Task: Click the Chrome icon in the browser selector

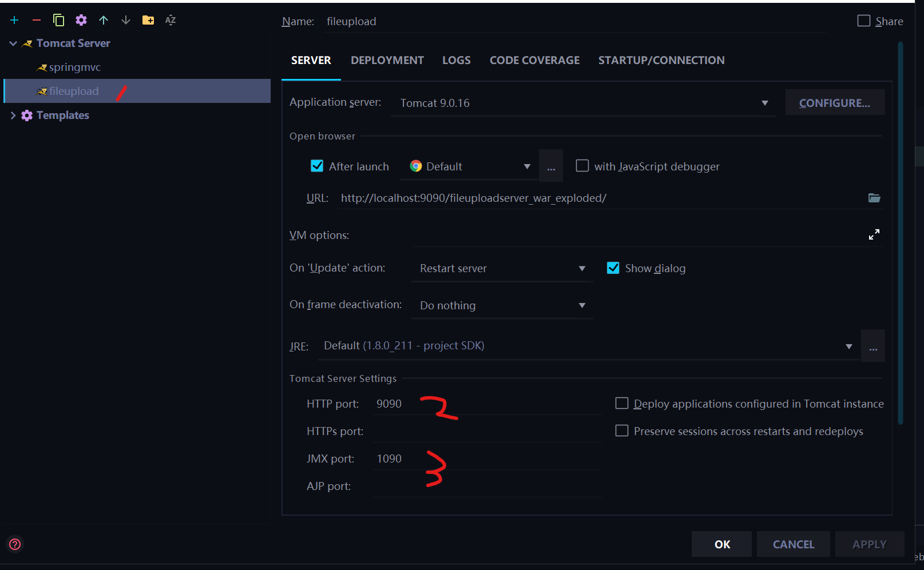Action: [416, 166]
